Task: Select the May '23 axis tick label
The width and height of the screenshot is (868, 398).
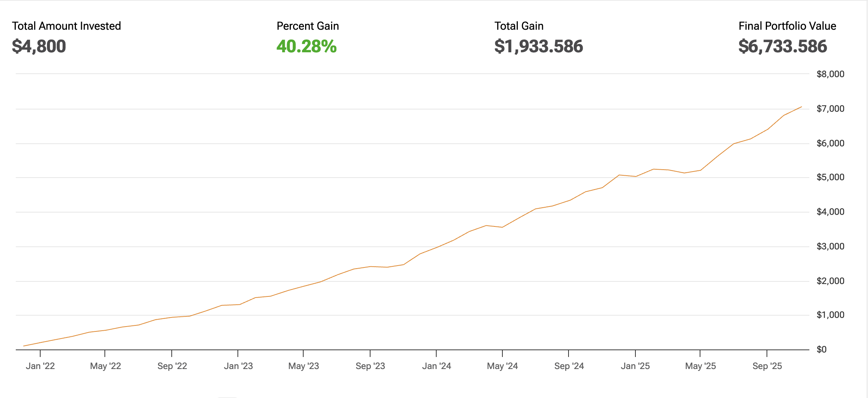Action: [304, 366]
